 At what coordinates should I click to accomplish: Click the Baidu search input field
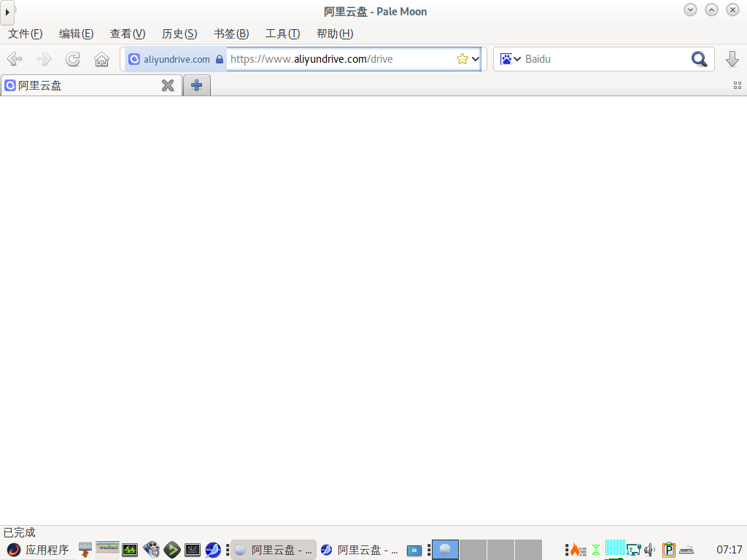[605, 59]
